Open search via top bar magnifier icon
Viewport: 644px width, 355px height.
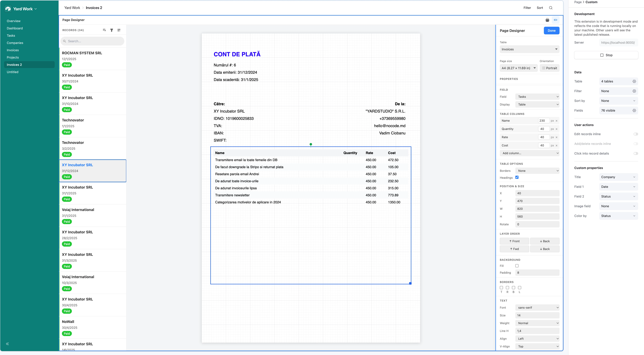pyautogui.click(x=551, y=8)
